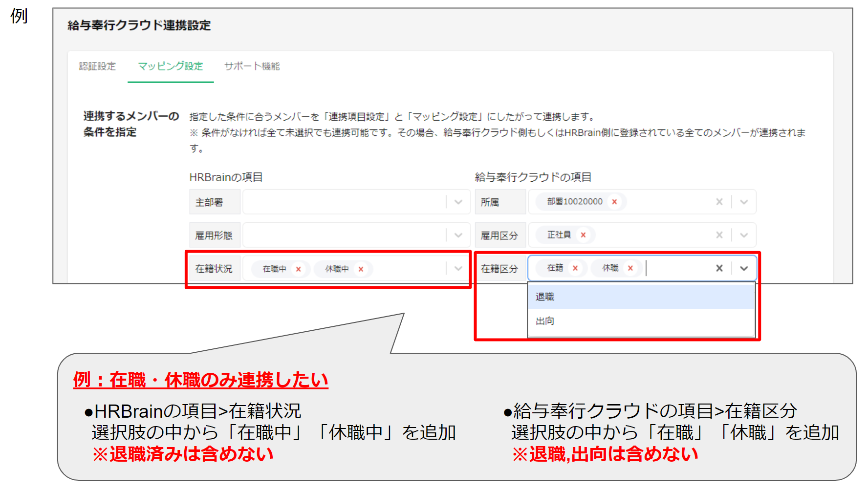The width and height of the screenshot is (868, 491).
Task: Clear all selections in 所属 field
Action: [719, 202]
